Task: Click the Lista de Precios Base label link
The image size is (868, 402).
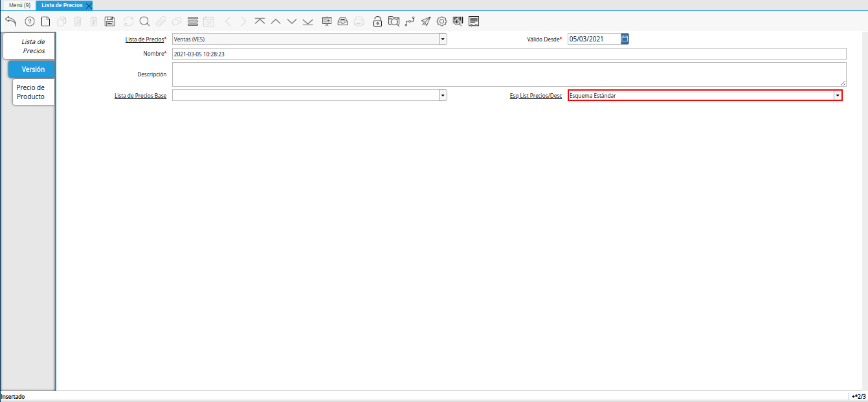Action: click(140, 96)
